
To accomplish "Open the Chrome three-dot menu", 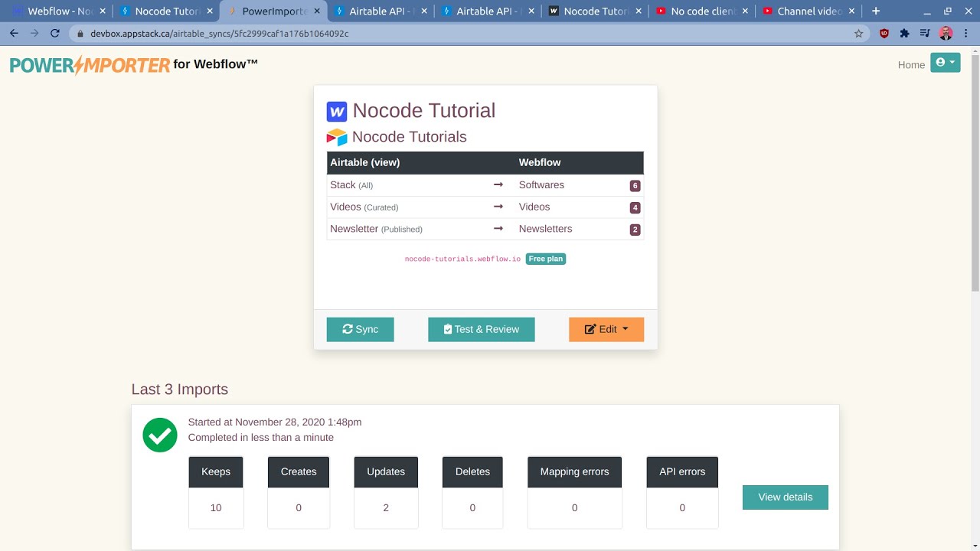I will click(x=966, y=34).
